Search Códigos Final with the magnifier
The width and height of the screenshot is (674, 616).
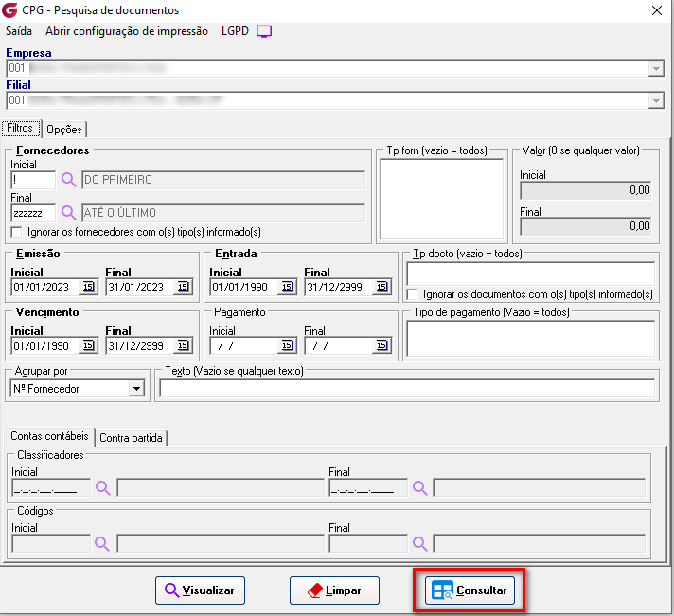pyautogui.click(x=420, y=543)
